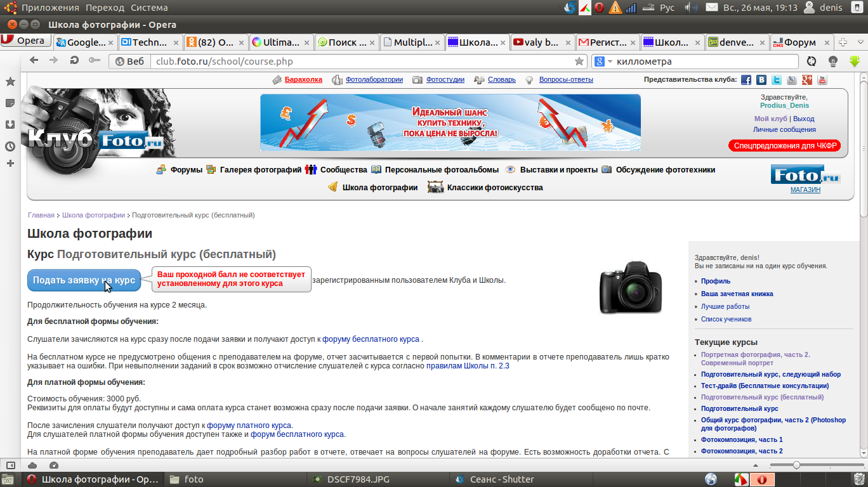Image resolution: width=868 pixels, height=487 pixels.
Task: Open the history clock panel in sidebar
Action: 10,146
